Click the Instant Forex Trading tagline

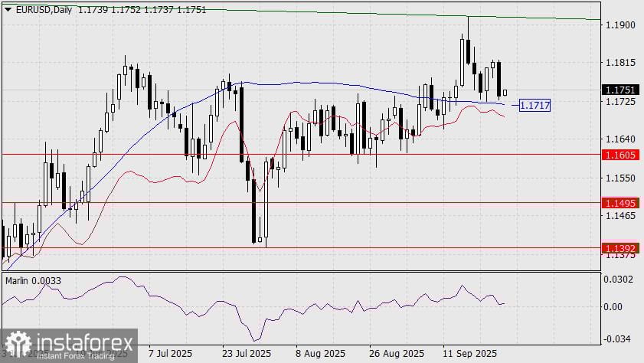[76, 355]
